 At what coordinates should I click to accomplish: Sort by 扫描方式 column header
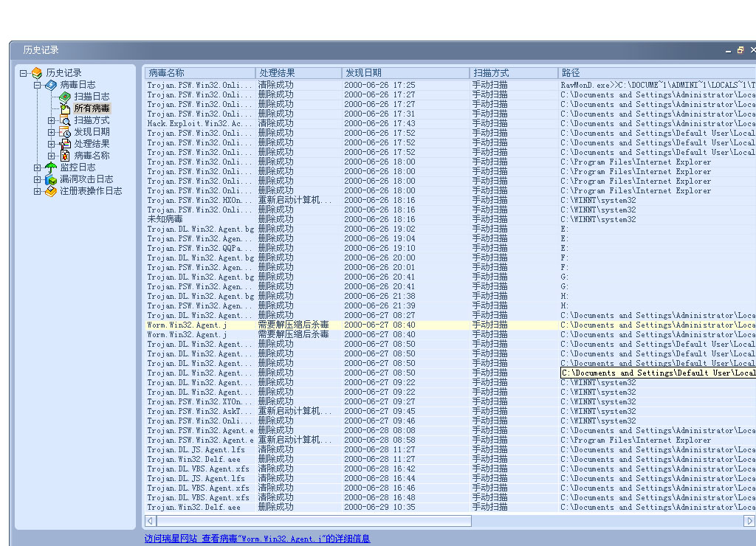[514, 73]
